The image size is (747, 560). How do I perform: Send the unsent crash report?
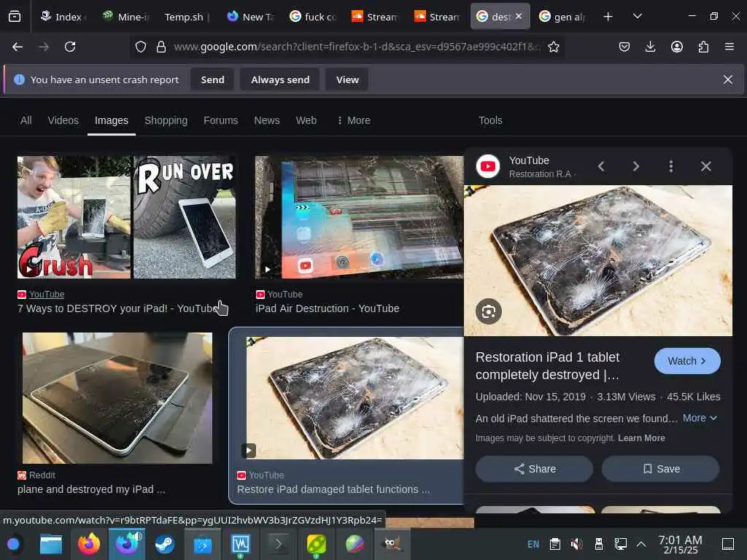click(212, 79)
